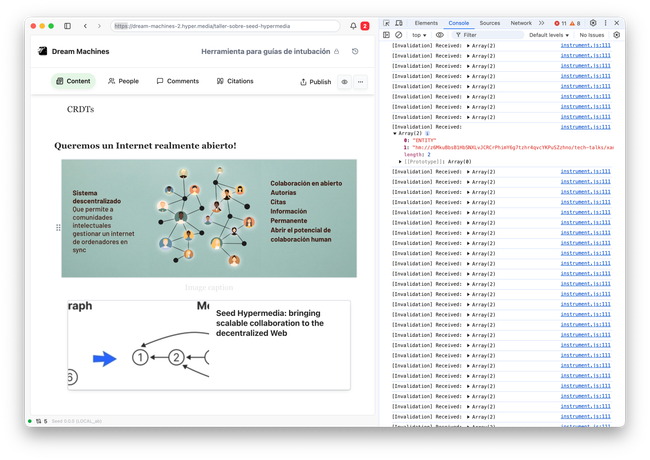Collapse the expanded Array(2) entry
Viewport: 650px width, 460px height.
click(x=394, y=132)
